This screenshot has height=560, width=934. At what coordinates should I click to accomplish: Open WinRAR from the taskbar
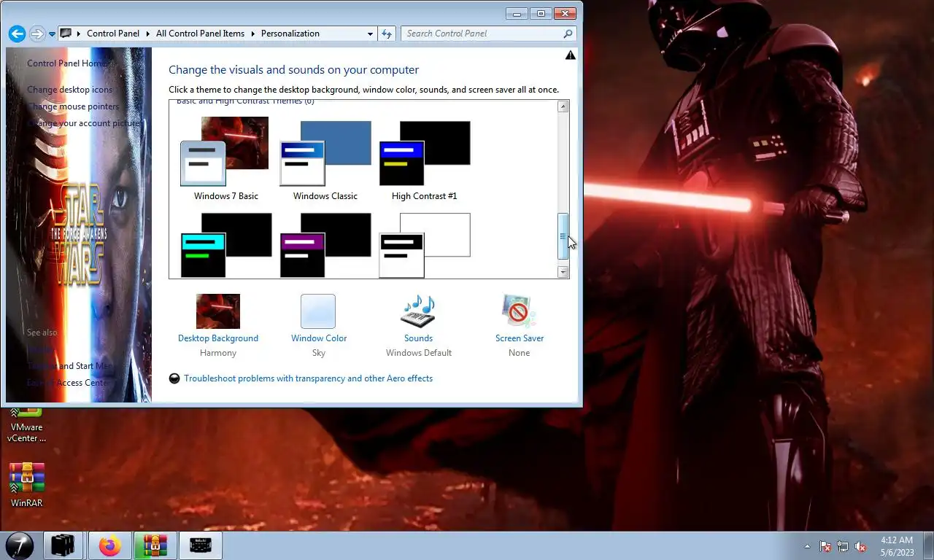(x=155, y=545)
